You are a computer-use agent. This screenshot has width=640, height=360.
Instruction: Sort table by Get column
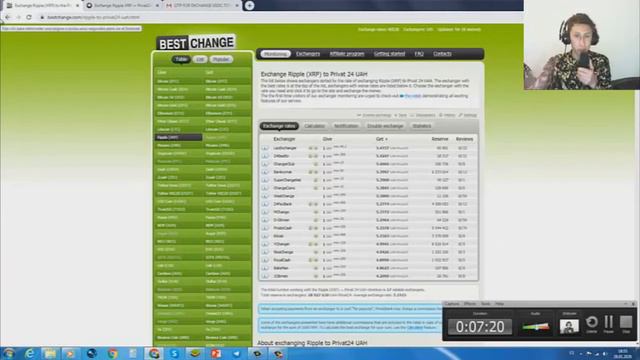382,139
